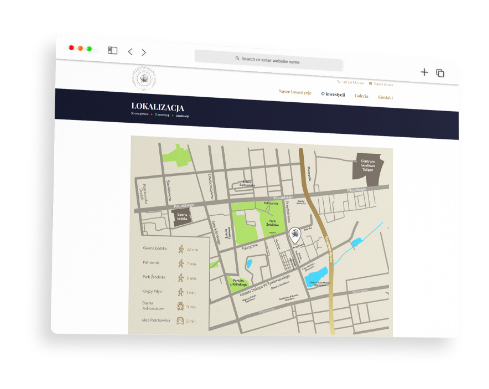Click the tram icon in the legend
The width and height of the screenshot is (489, 389).
[180, 306]
